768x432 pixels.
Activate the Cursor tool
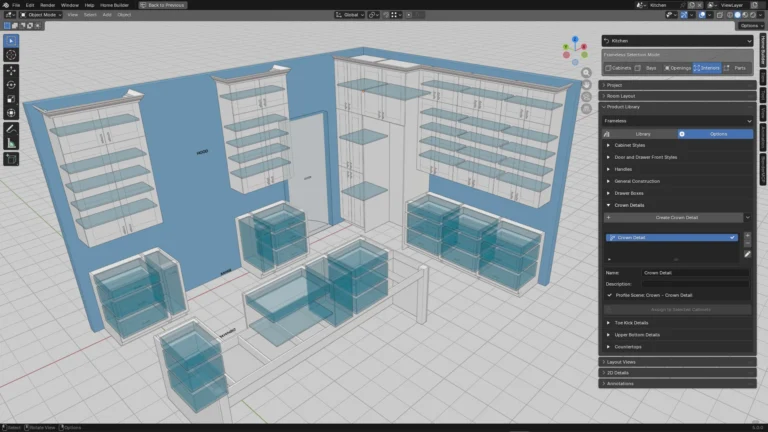[11, 55]
